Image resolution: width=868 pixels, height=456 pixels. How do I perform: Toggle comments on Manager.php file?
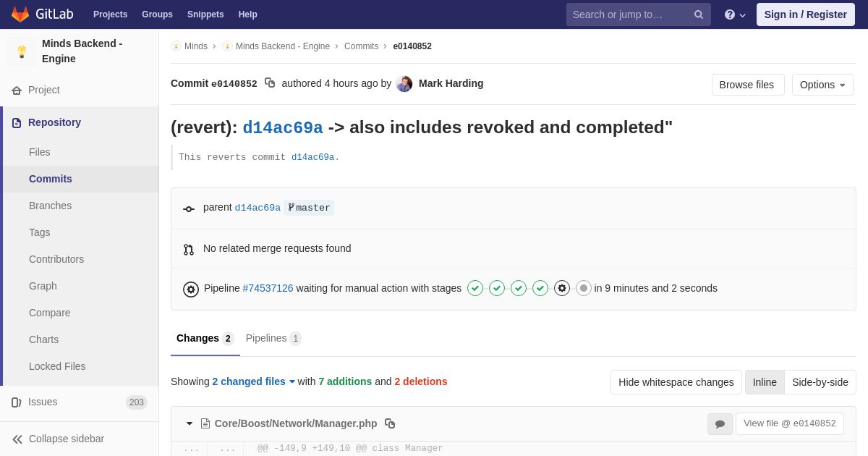(720, 424)
